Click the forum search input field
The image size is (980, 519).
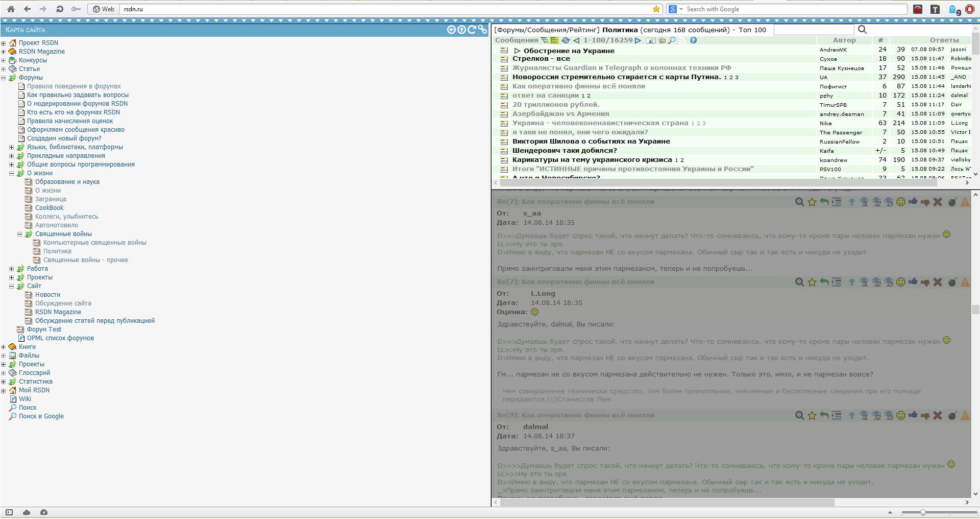[x=814, y=30]
